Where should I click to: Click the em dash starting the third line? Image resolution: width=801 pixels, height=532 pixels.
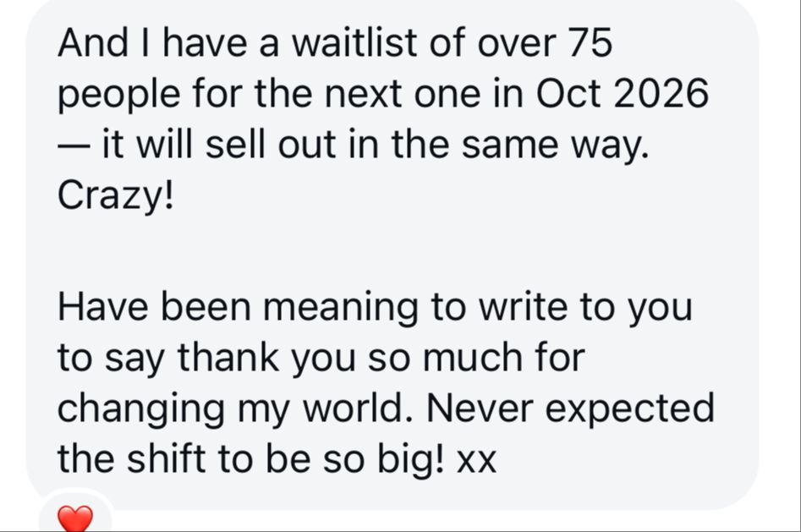(x=74, y=146)
